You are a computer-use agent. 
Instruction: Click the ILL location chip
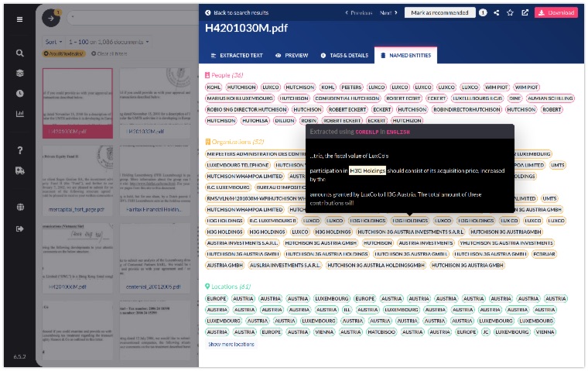click(x=347, y=310)
